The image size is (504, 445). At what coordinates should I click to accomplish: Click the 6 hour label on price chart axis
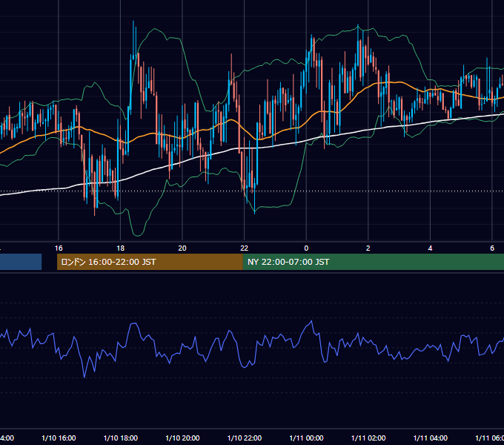click(x=492, y=248)
